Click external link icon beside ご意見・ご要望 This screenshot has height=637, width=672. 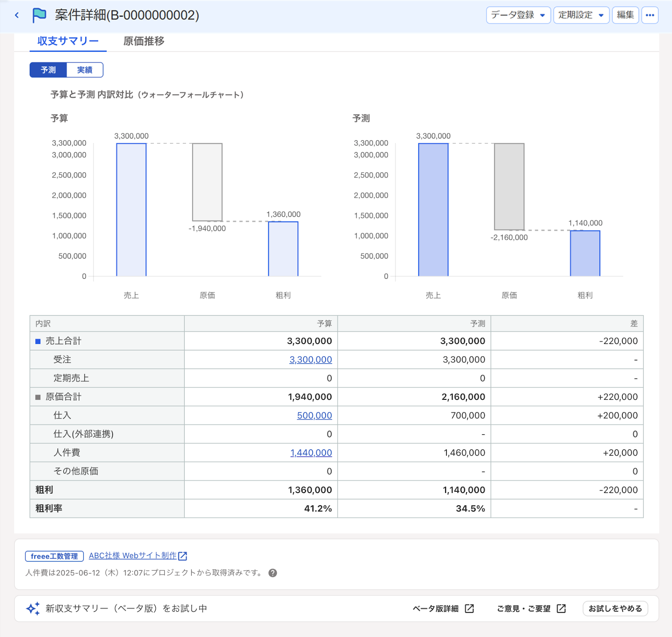coord(561,608)
